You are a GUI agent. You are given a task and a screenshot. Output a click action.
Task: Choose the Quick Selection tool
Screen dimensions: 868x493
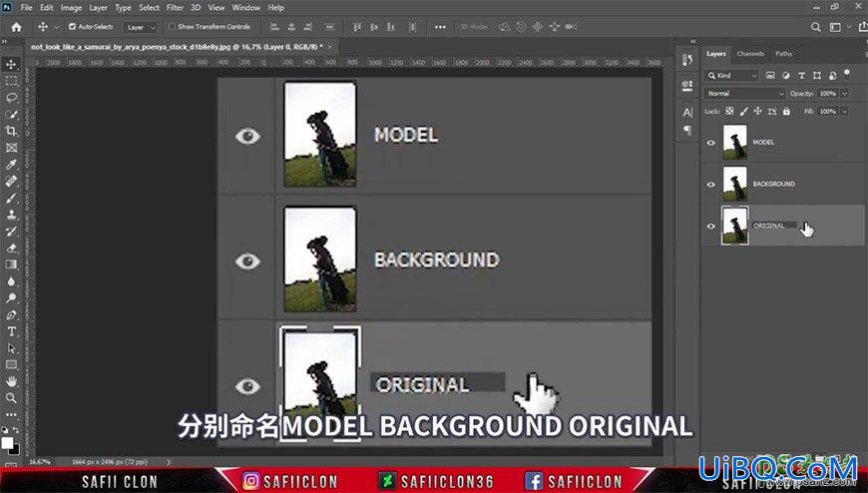[11, 114]
